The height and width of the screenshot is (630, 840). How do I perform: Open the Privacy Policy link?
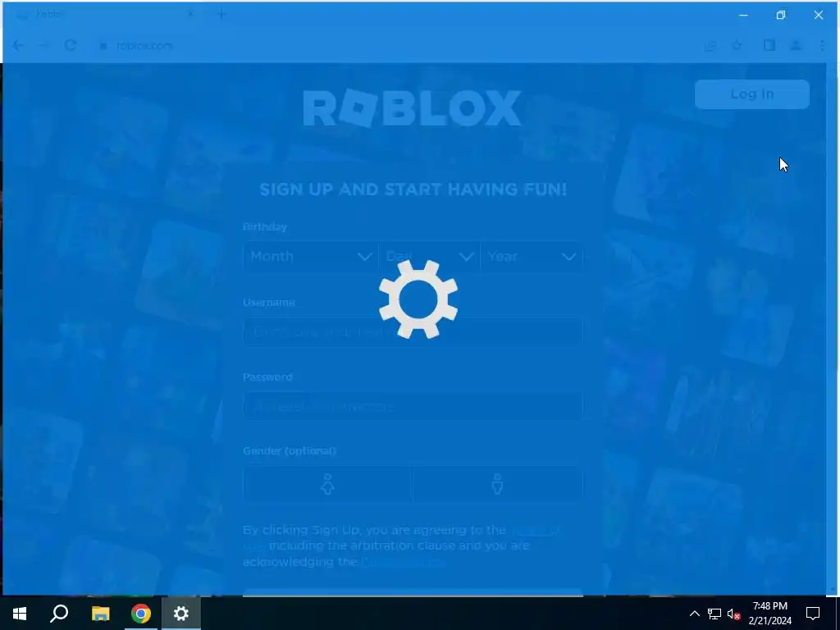click(x=403, y=562)
